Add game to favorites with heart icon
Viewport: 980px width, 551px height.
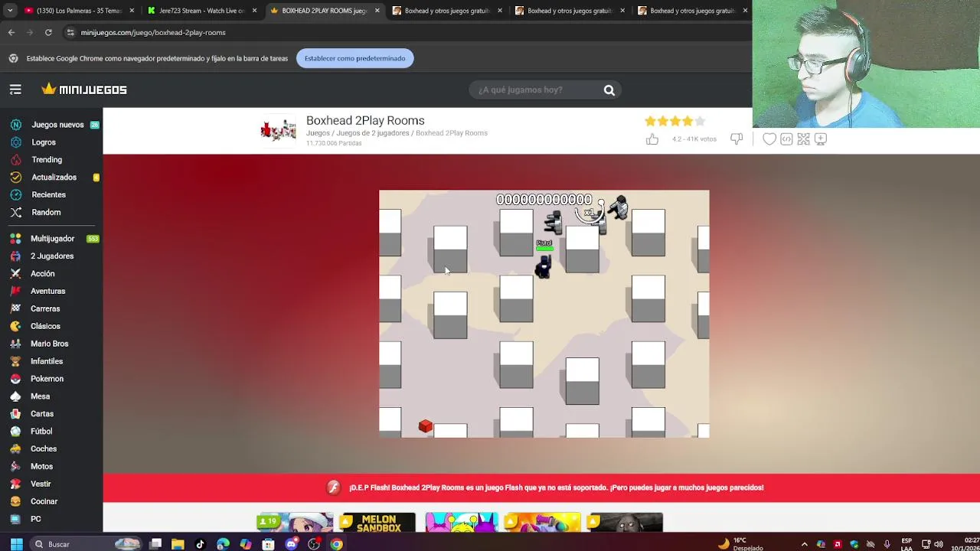click(x=769, y=139)
